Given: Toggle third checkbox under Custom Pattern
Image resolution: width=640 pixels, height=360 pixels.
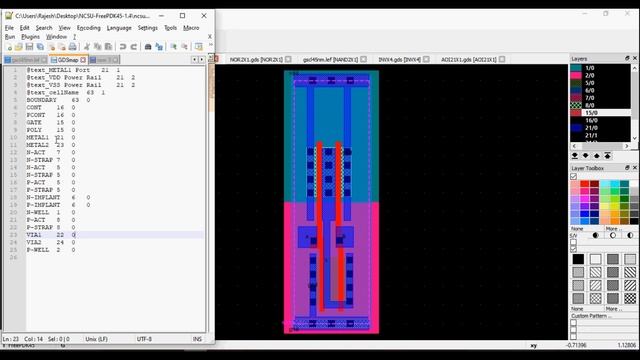Looking at the screenshot, I should tap(573, 337).
